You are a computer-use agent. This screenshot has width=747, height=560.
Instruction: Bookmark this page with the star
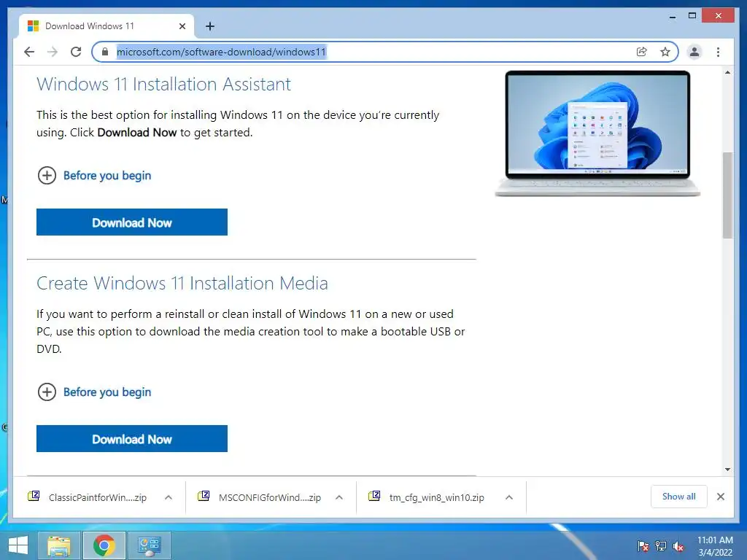(x=665, y=52)
